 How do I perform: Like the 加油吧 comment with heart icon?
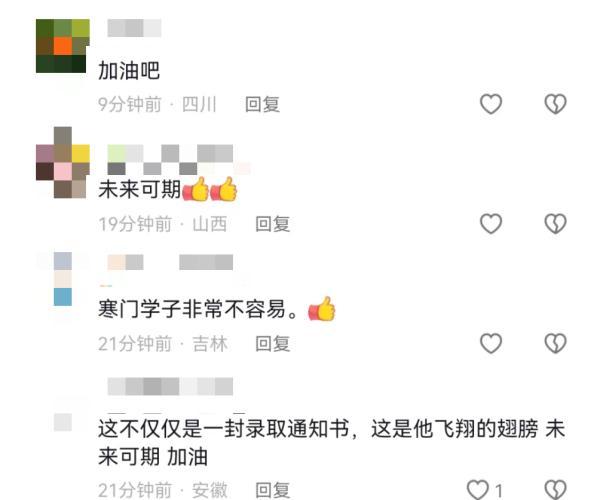[x=491, y=104]
